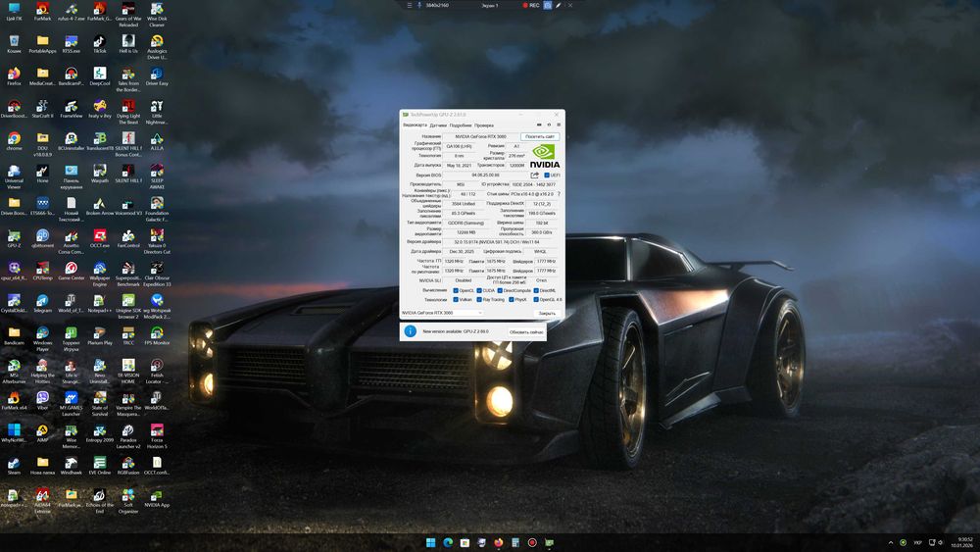Toggle the Ray Tracing checkbox

click(x=479, y=299)
